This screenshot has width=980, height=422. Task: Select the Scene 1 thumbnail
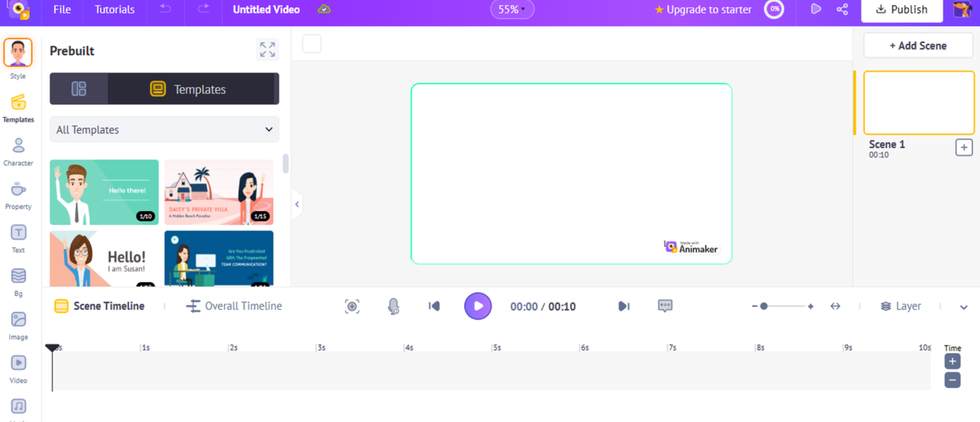coord(919,103)
